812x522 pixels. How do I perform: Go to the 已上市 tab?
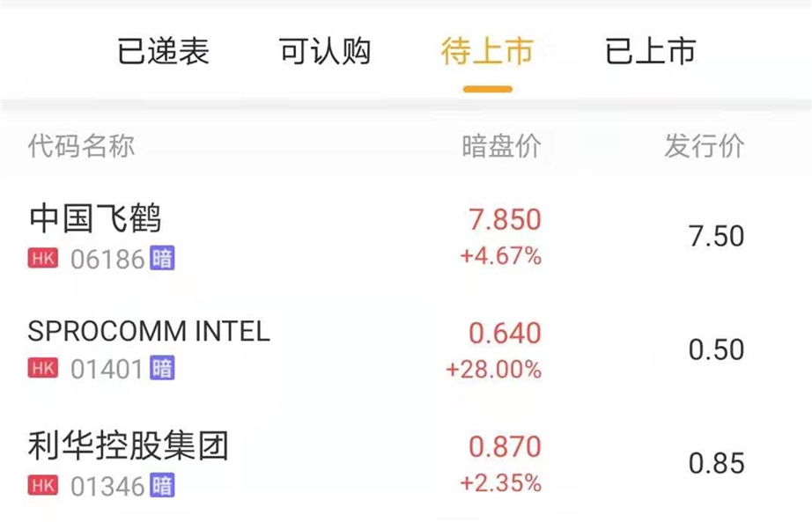click(650, 51)
